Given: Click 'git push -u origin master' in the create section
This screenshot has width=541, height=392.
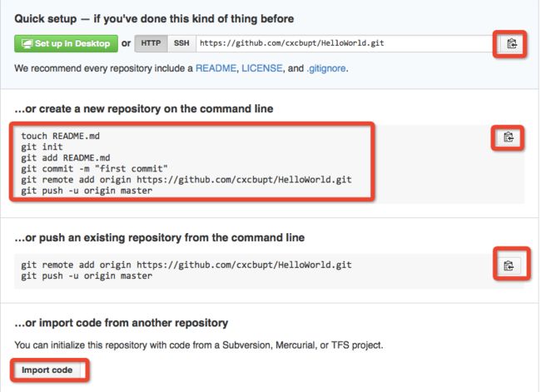Looking at the screenshot, I should pos(87,191).
